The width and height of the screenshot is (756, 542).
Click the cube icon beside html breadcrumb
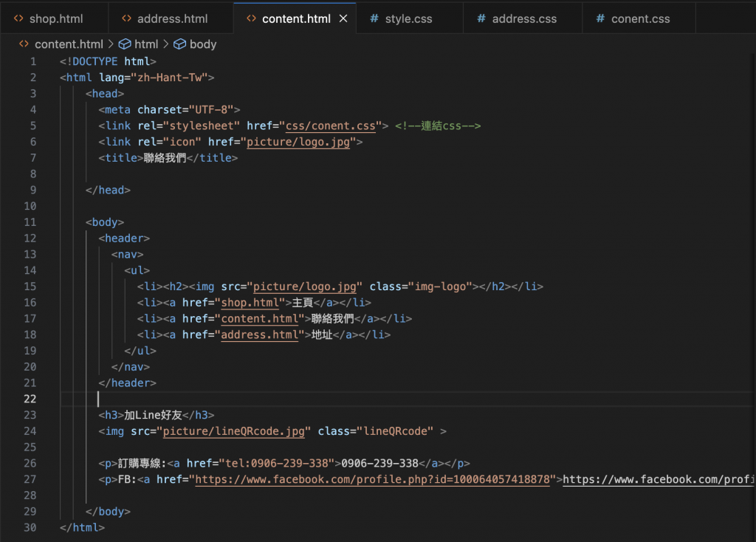[x=125, y=44]
